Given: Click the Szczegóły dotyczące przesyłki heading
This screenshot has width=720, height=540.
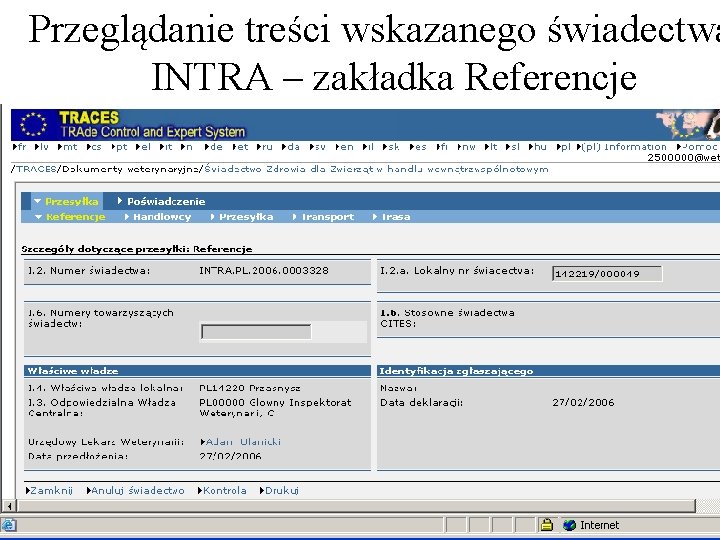Looking at the screenshot, I should pos(137,249).
